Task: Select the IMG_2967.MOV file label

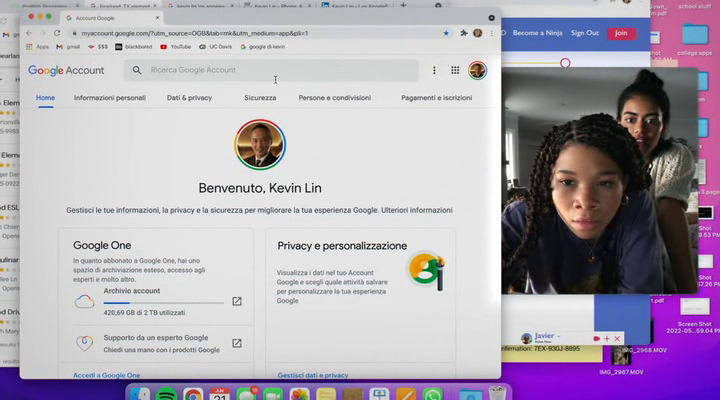Action: click(x=621, y=372)
